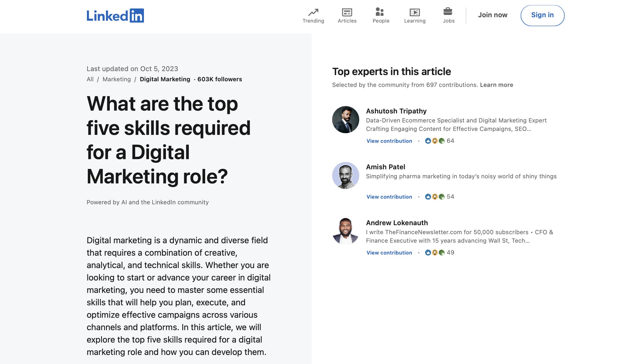This screenshot has width=618, height=364.
Task: Click 'Powered by AI and the LinkedIn community'
Action: pos(148,202)
